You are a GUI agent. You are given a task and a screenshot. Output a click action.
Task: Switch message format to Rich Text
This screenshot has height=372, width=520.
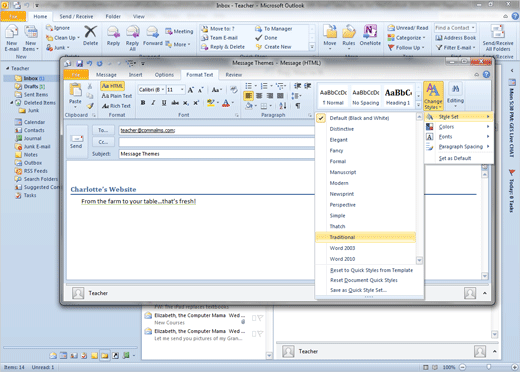click(x=116, y=106)
